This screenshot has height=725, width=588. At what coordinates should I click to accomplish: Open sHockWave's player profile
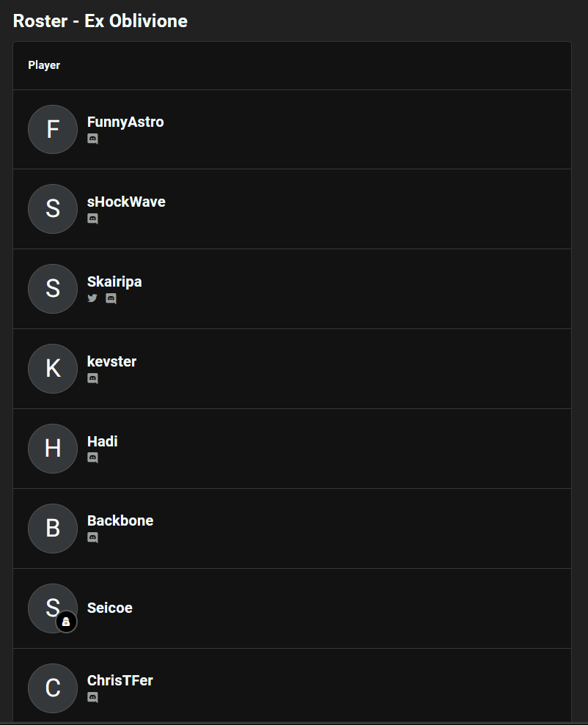click(x=126, y=202)
